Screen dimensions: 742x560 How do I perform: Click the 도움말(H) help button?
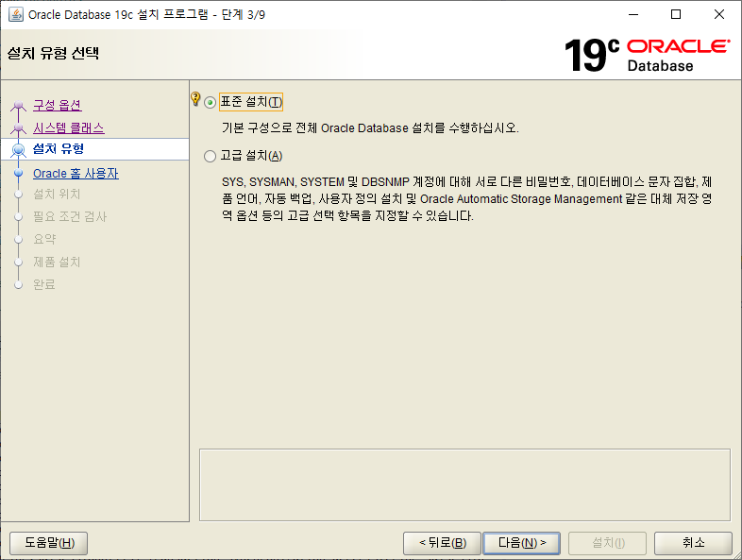(x=49, y=542)
